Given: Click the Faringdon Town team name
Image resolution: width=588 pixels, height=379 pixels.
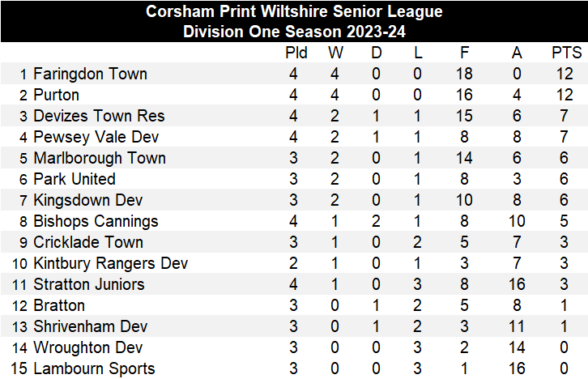Looking at the screenshot, I should (x=90, y=74).
